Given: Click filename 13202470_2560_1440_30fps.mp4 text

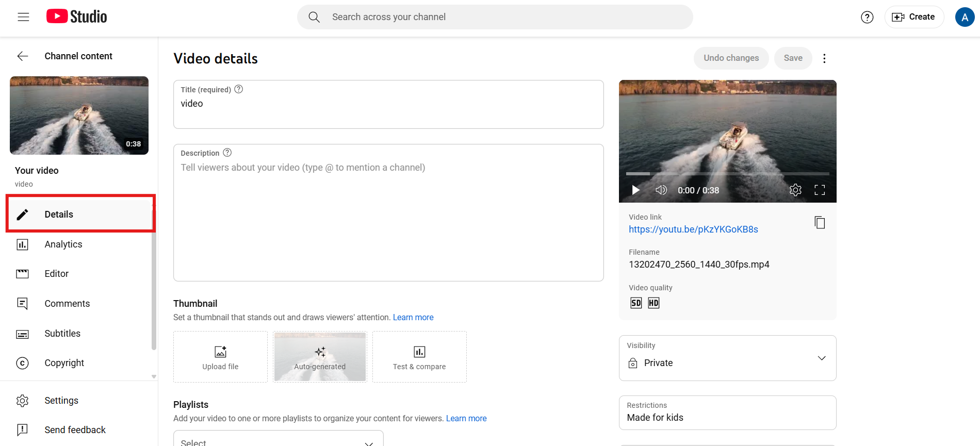Looking at the screenshot, I should 699,265.
